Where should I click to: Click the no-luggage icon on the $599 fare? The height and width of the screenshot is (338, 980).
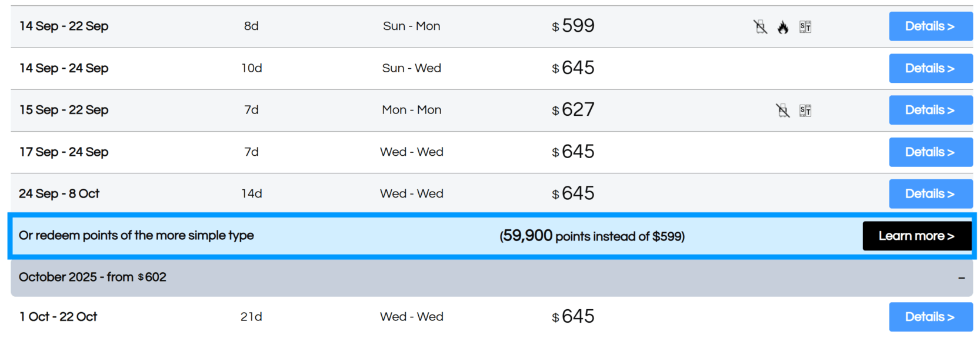pyautogui.click(x=761, y=26)
